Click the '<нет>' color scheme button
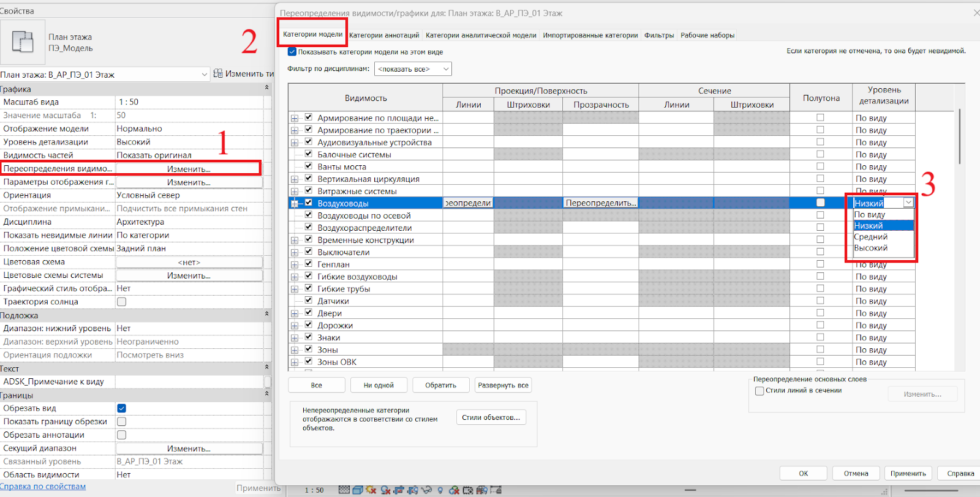Viewport: 980px width, 497px height. (x=189, y=262)
